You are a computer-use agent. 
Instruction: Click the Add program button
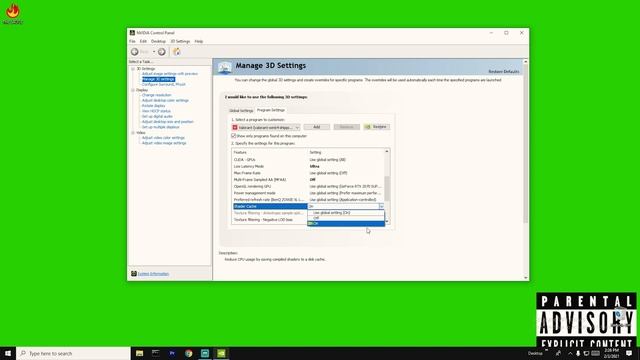click(x=316, y=127)
